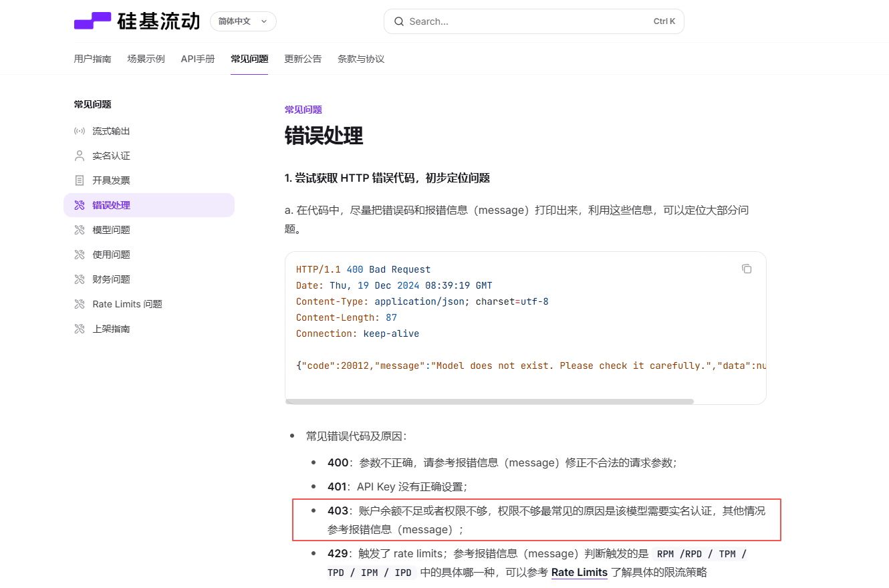Click the 常见问题 sidebar section title
Viewport: 889px width, 588px height.
coord(92,104)
